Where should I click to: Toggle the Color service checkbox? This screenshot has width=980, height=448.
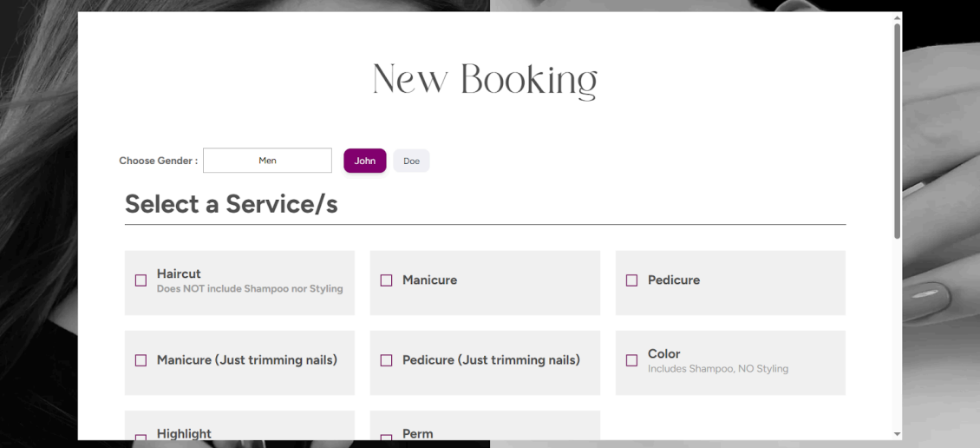coord(631,360)
